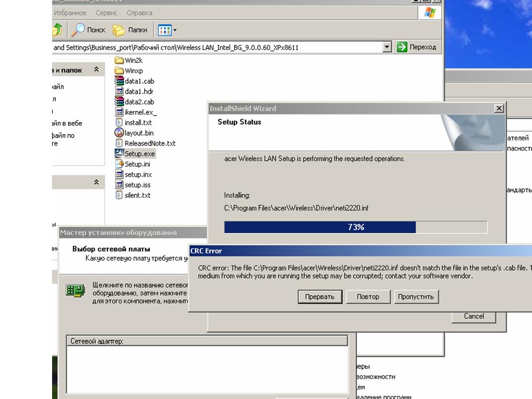Collapse the file and folder tasks panel
The image size is (532, 399).
[x=96, y=70]
